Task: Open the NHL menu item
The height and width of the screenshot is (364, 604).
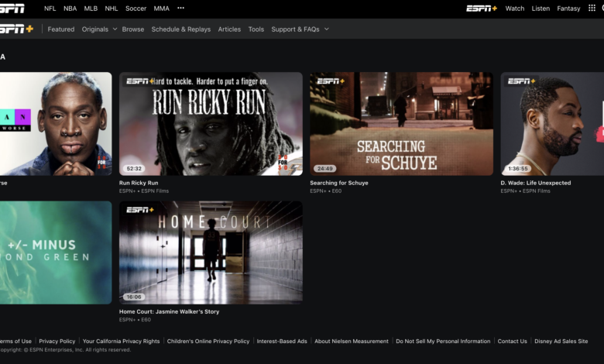Action: (112, 9)
